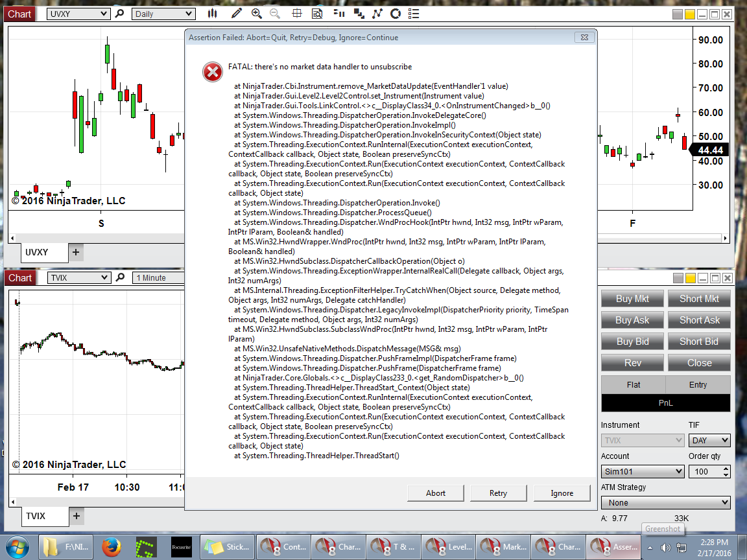747x560 pixels.
Task: Open the ATM Strategy None dropdown
Action: (x=665, y=502)
